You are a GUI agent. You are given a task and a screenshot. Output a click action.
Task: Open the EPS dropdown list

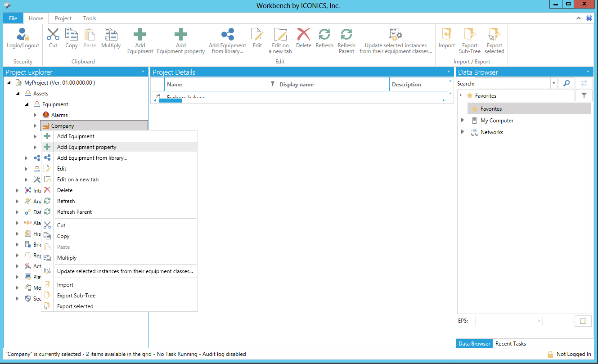coord(539,321)
